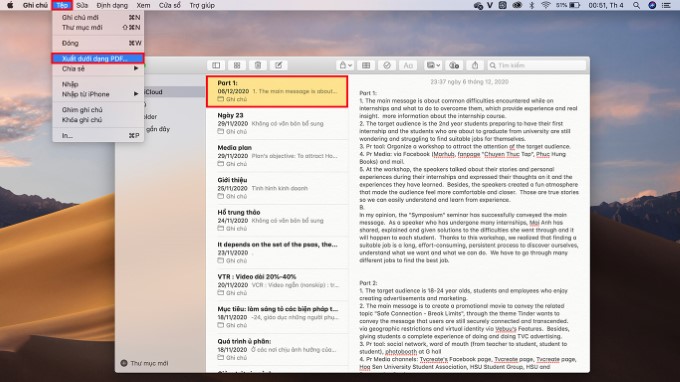Choose Thư mục mới menu entry

point(98,27)
